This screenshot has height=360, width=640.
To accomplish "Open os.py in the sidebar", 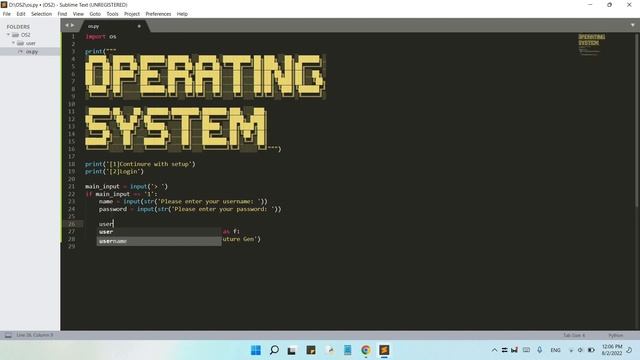I will [32, 51].
